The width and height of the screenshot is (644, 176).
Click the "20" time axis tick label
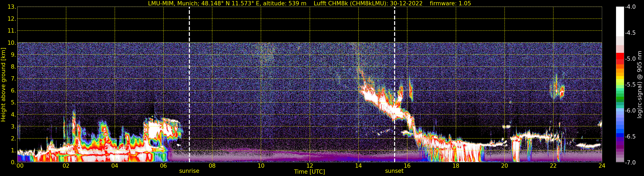505,166
